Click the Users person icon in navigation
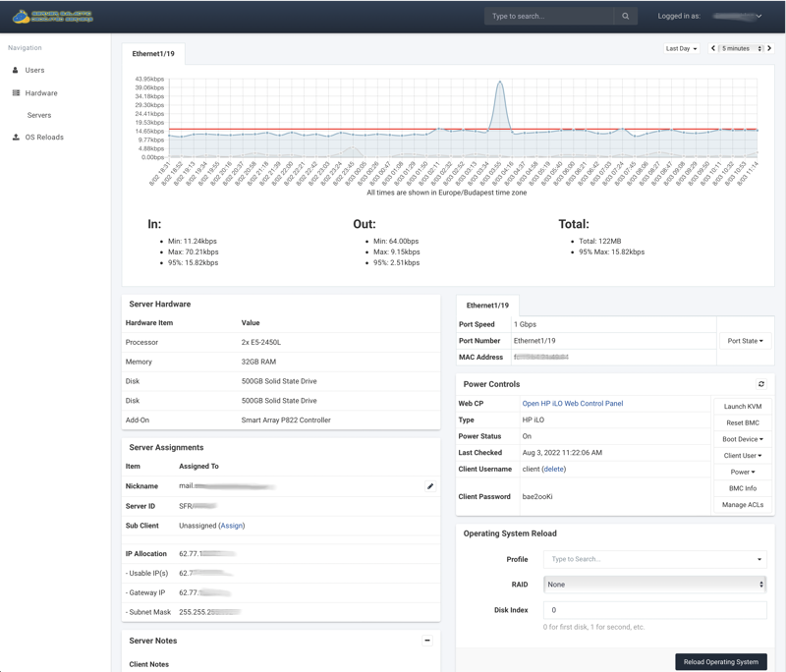The height and width of the screenshot is (672, 786). (x=15, y=70)
